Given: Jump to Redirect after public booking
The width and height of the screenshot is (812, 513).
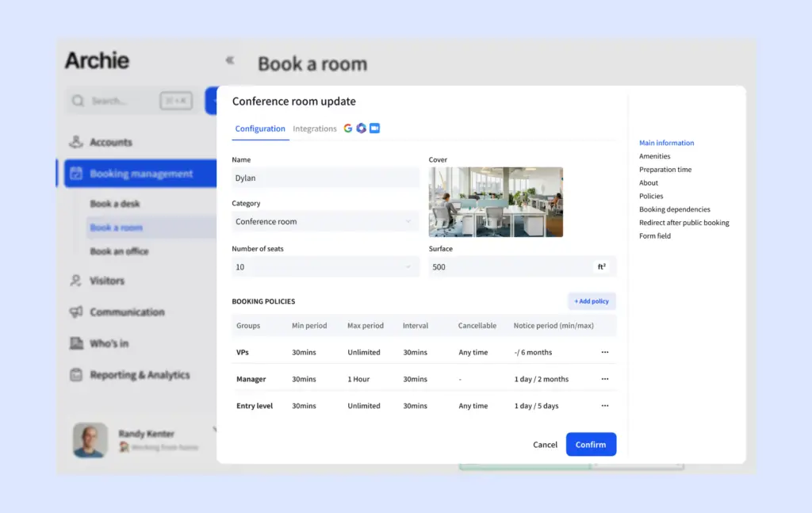Looking at the screenshot, I should (684, 223).
